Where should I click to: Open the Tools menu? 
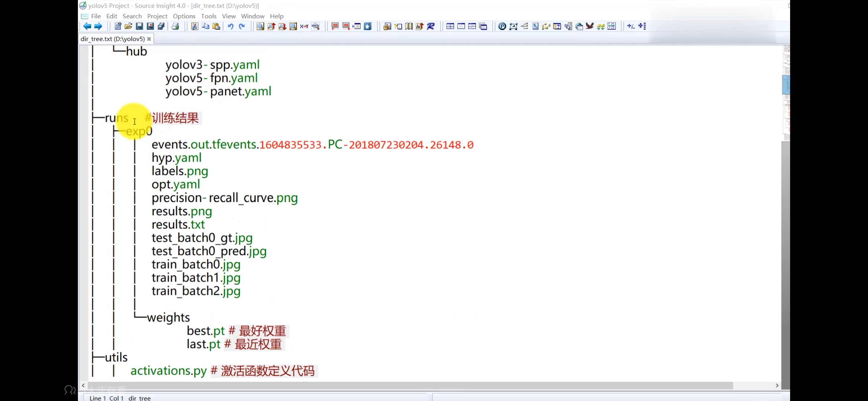pyautogui.click(x=208, y=16)
